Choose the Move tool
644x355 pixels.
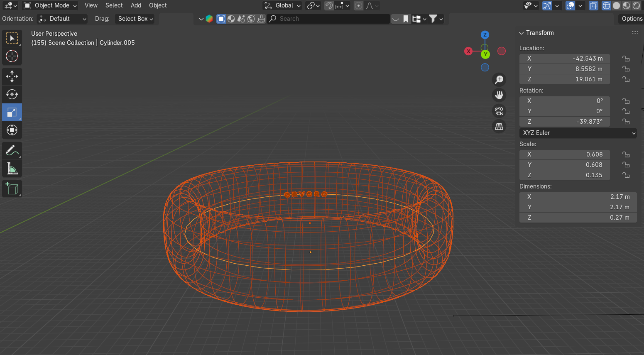pyautogui.click(x=12, y=76)
